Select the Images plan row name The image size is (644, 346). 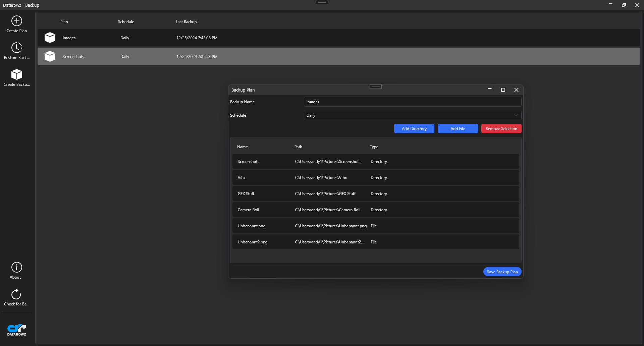69,38
